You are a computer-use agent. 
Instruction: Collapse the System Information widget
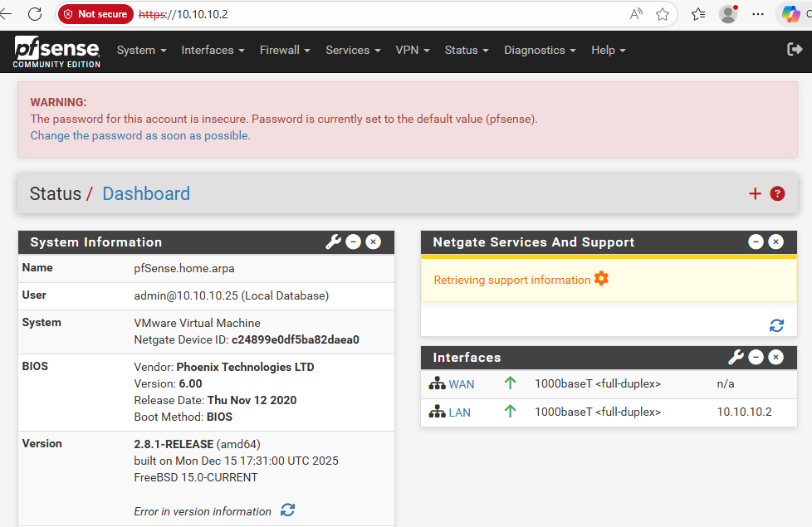pos(353,242)
